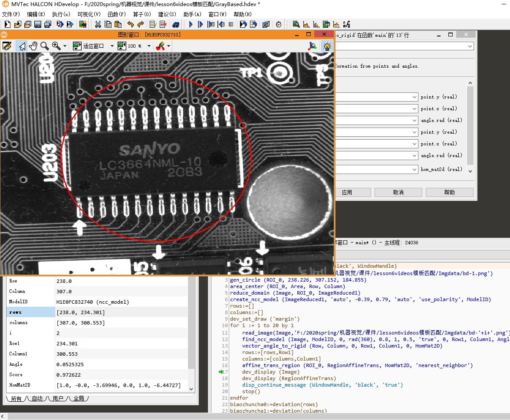Open program file icon
510x420 pixels.
coord(17,24)
